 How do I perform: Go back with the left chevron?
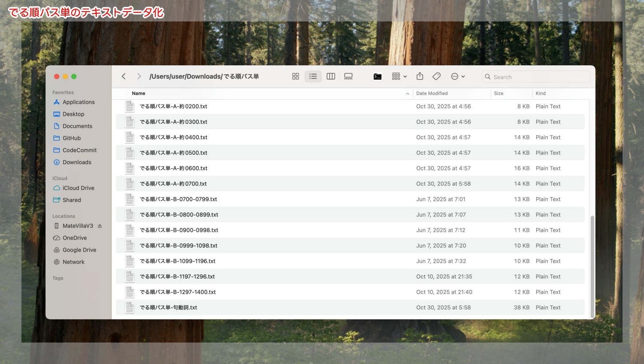124,76
